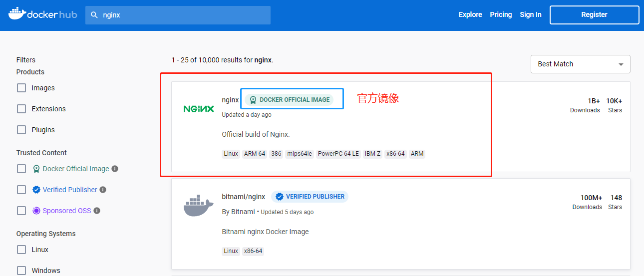Go to Explore in the top navigation

pos(470,14)
